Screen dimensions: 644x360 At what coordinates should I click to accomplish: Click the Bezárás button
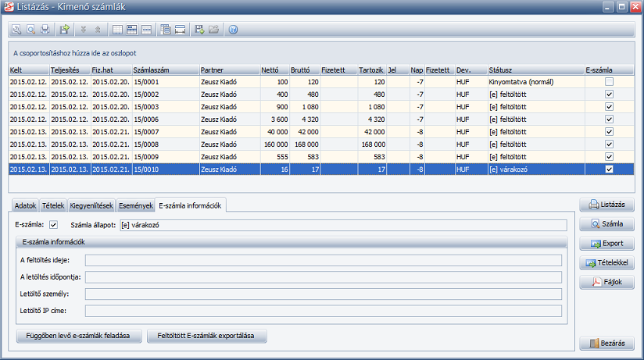[x=606, y=343]
